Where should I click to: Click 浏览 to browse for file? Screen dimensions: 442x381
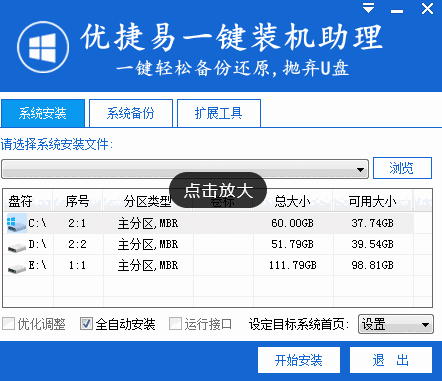[x=402, y=168]
